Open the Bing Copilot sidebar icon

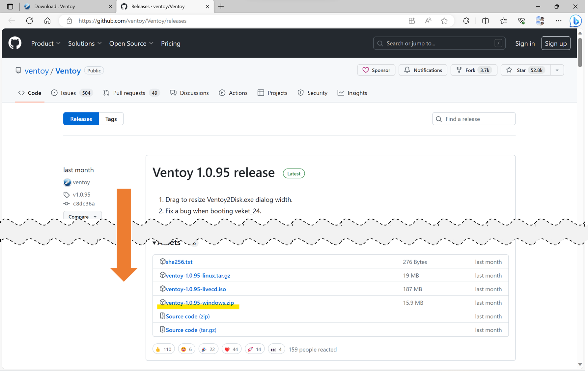575,21
